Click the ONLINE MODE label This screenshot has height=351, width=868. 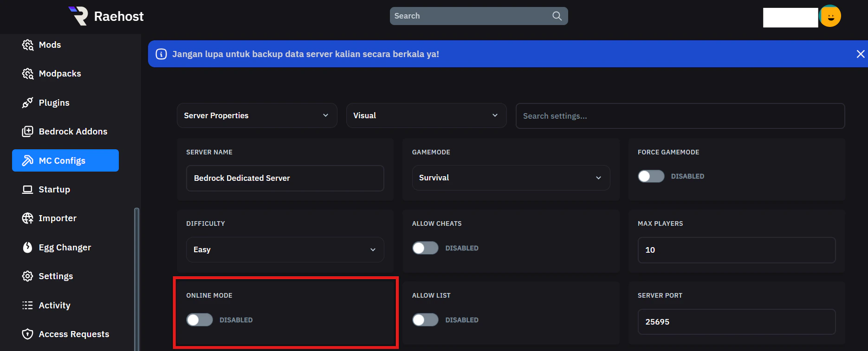tap(209, 295)
